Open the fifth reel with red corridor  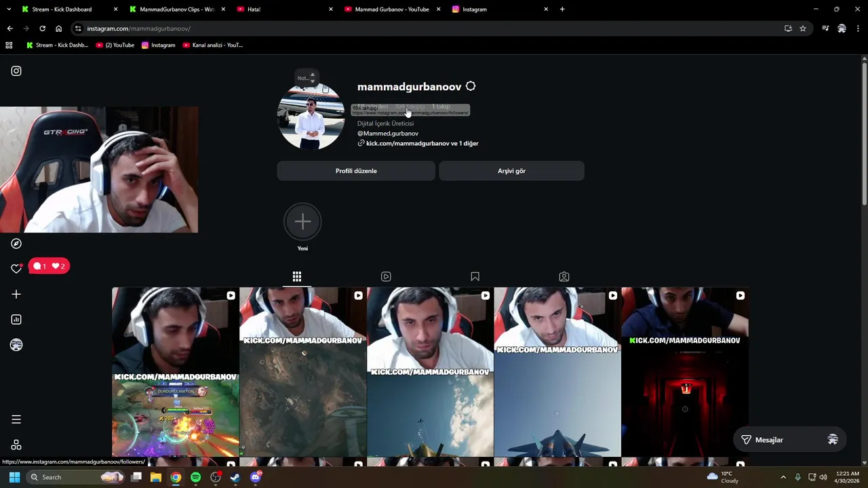tap(685, 372)
